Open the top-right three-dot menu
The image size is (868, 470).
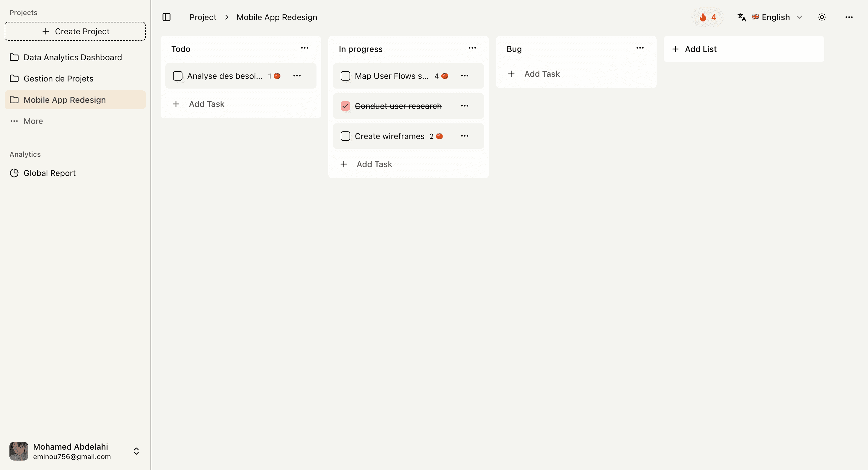click(849, 17)
